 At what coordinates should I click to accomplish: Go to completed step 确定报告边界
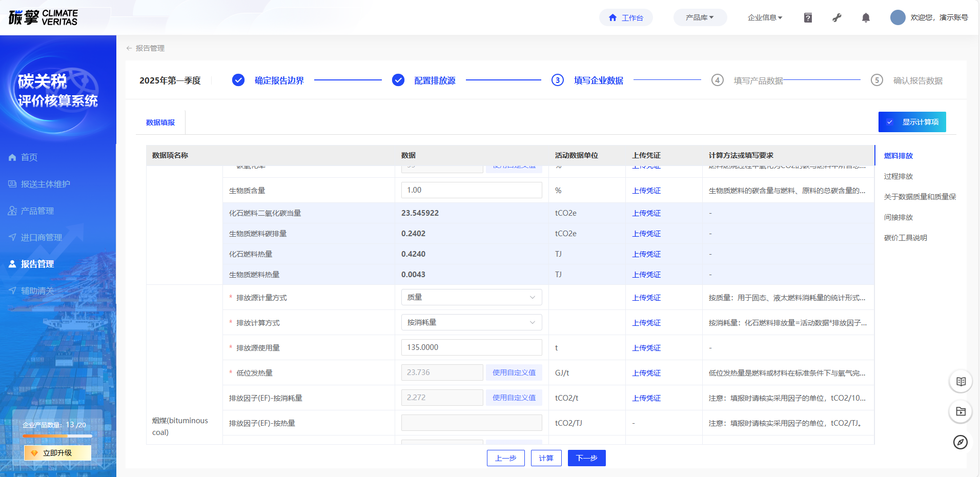(x=279, y=80)
